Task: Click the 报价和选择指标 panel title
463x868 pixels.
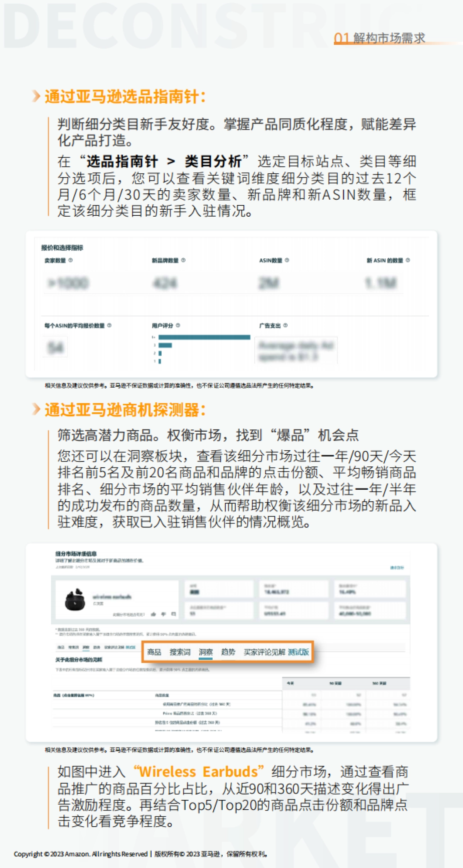Action: 62,248
